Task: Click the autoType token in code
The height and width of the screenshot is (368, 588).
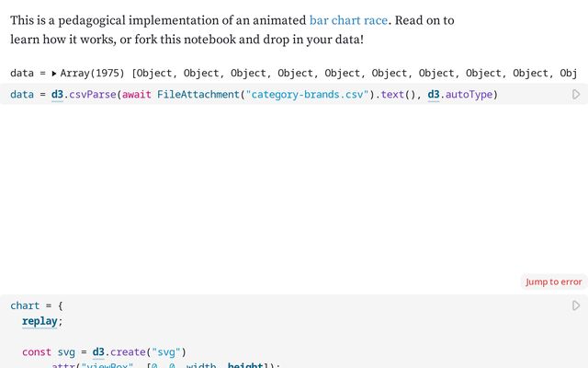Action: click(469, 95)
